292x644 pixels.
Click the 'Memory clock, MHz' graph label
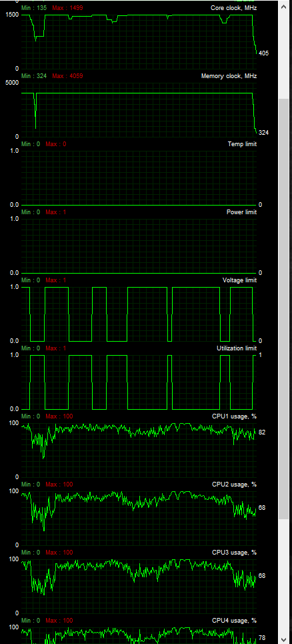[x=229, y=76]
